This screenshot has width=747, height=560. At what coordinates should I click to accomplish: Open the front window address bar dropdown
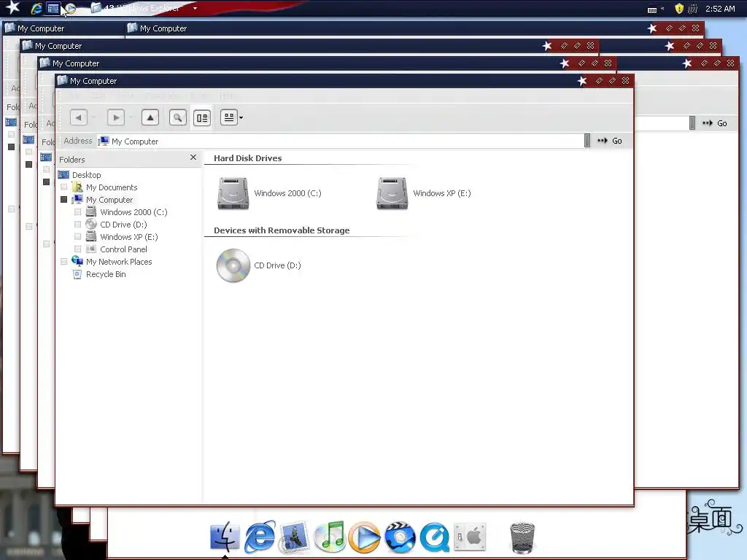(x=587, y=141)
